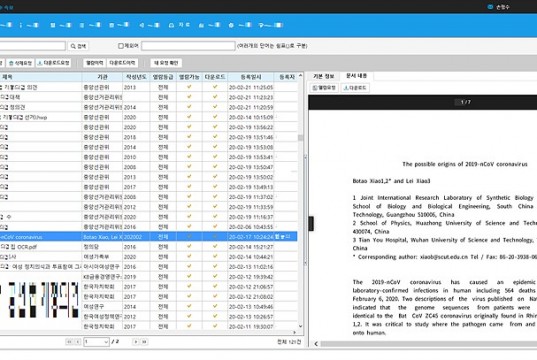Click the table's horizontal scroll-right arrow
Viewport: 537px width, 360px height.
click(x=294, y=332)
